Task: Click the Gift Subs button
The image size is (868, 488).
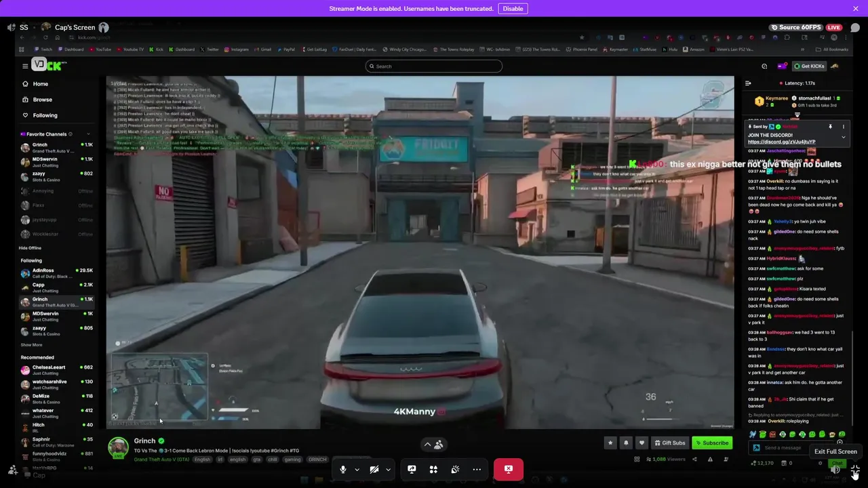Action: [669, 443]
